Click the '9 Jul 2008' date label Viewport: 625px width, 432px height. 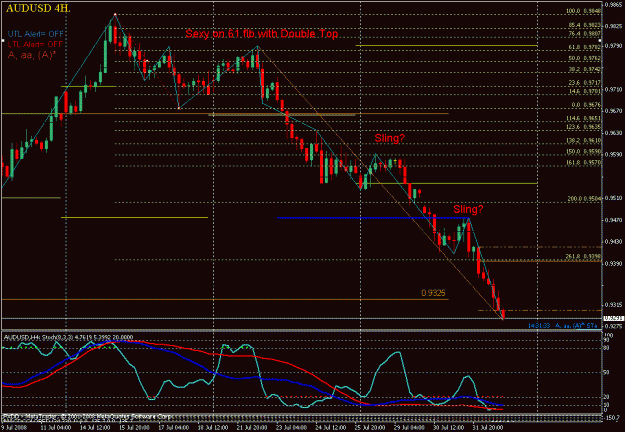tap(13, 428)
